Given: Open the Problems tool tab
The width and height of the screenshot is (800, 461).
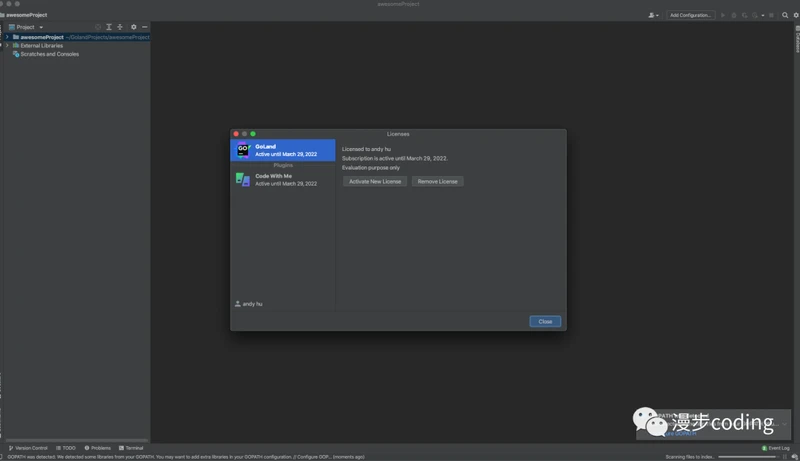Looking at the screenshot, I should [98, 448].
